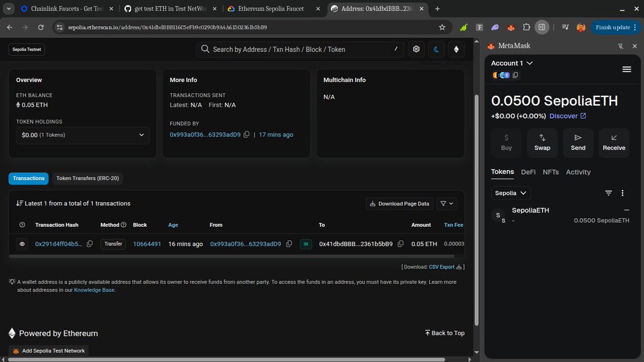Screen dimensions: 644x362
Task: Expand the Sepolia network filter dropdown
Action: [x=511, y=193]
